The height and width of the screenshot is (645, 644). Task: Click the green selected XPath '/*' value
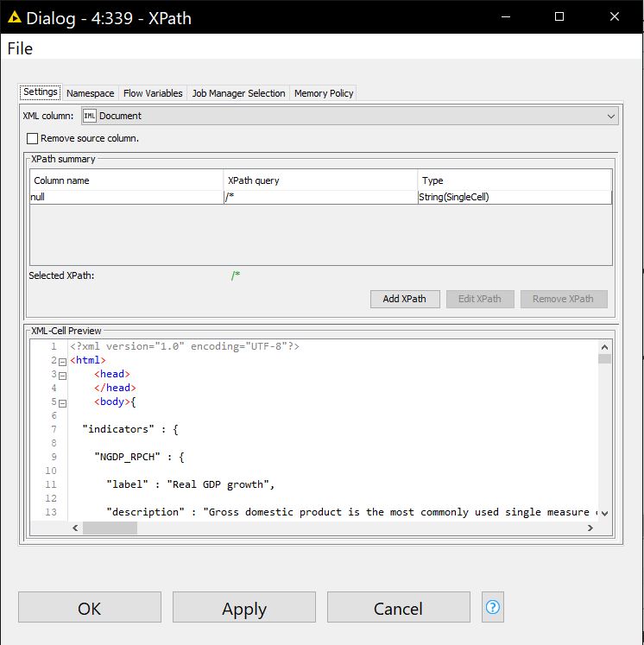click(x=236, y=275)
